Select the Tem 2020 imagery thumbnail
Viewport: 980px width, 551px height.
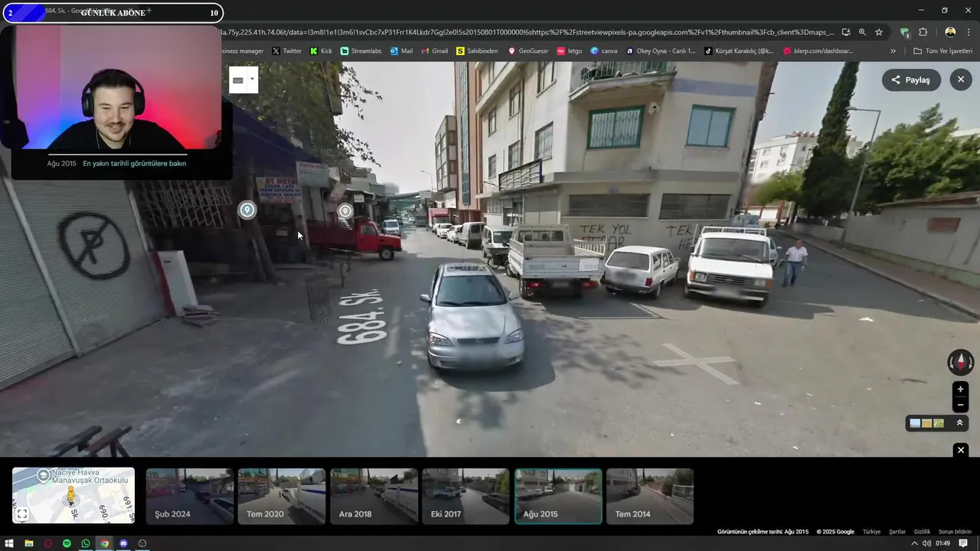282,496
